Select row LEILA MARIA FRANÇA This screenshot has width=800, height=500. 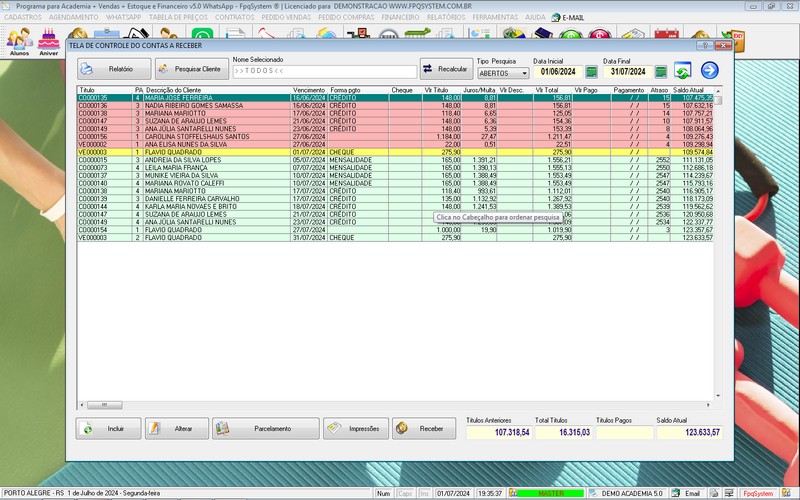pos(395,168)
